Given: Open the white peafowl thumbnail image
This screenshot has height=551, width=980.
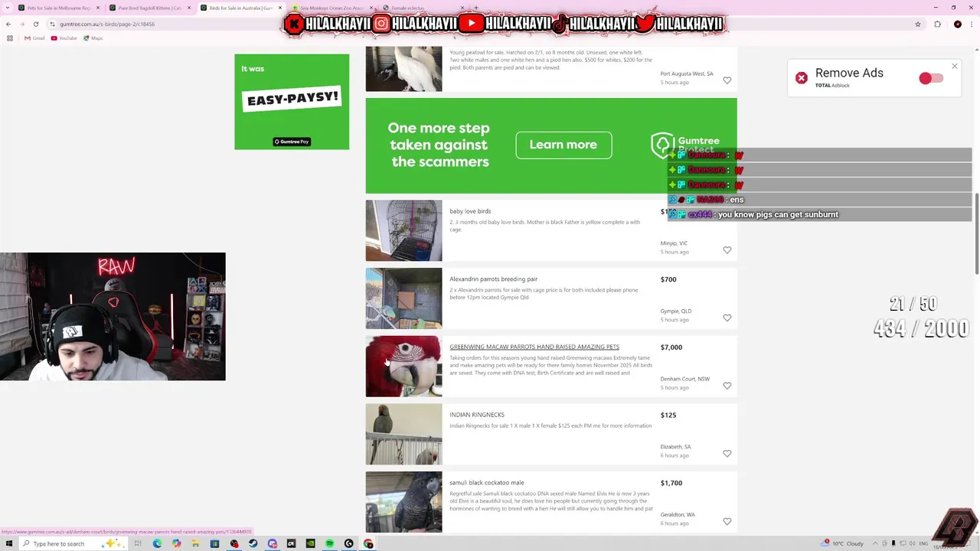Looking at the screenshot, I should tap(403, 69).
